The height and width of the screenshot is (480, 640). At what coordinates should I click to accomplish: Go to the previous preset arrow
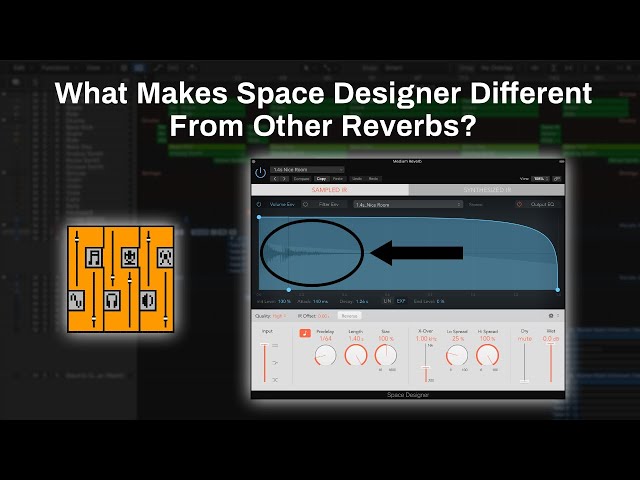coord(275,179)
